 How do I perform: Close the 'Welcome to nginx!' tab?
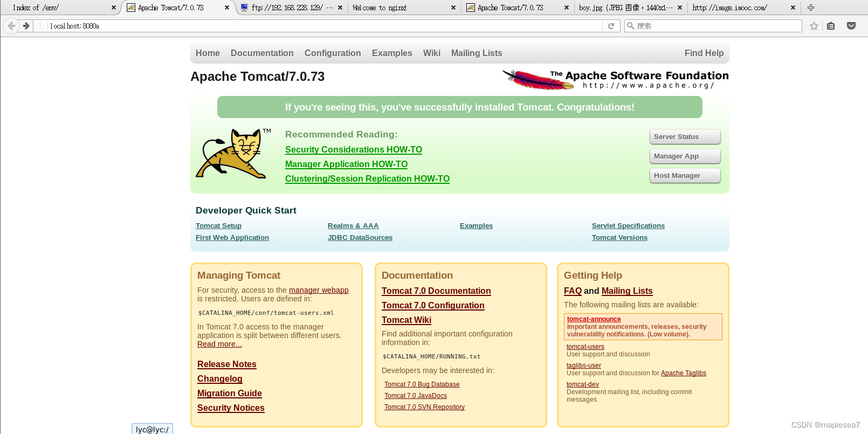453,8
